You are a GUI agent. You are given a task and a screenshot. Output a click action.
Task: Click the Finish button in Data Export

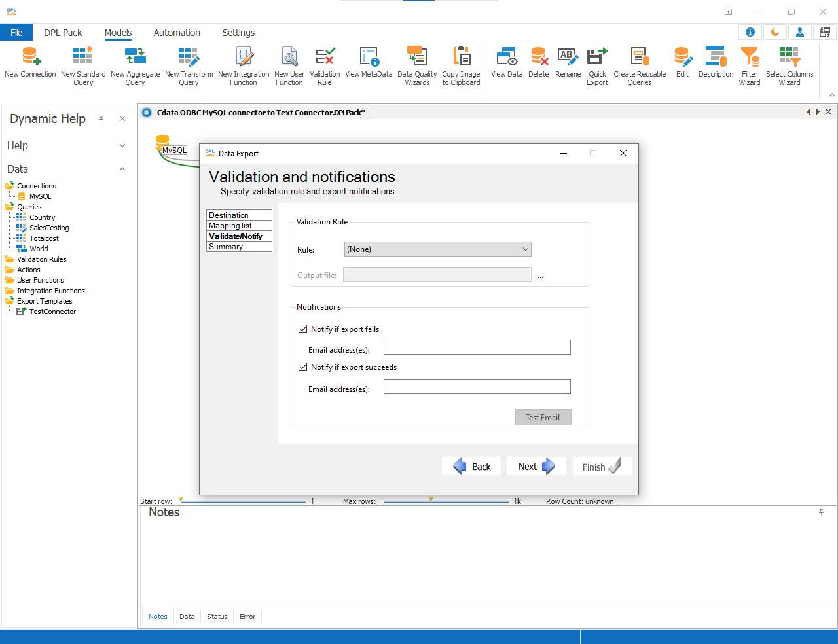[x=602, y=466]
